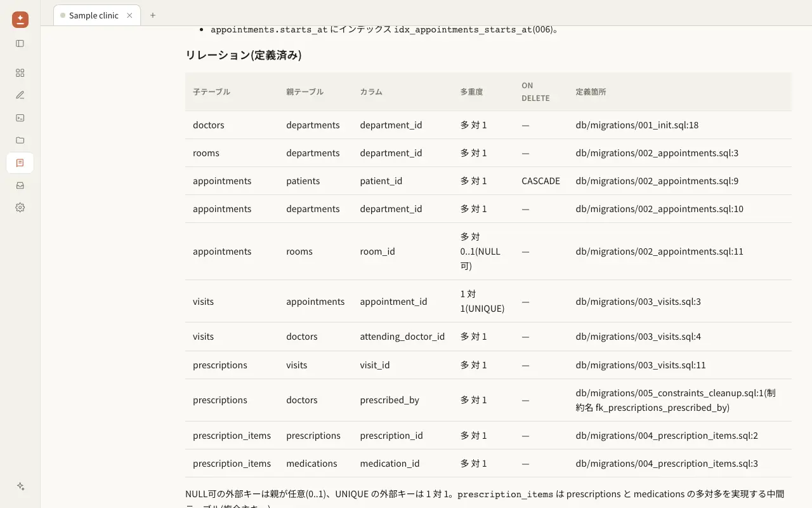The height and width of the screenshot is (508, 812).
Task: Open the inbox tray icon in sidebar
Action: point(20,185)
